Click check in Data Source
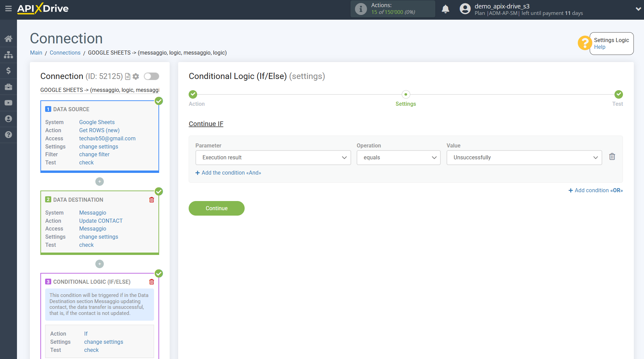 coord(87,162)
